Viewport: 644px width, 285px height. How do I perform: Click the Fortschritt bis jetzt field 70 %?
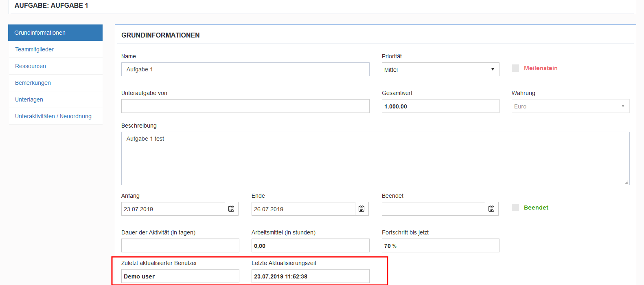[440, 245]
